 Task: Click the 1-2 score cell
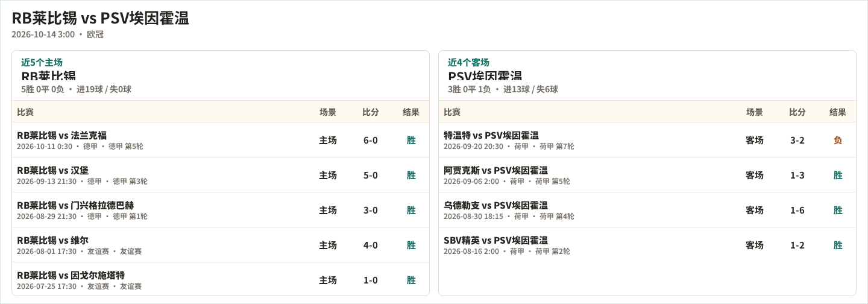pyautogui.click(x=797, y=245)
